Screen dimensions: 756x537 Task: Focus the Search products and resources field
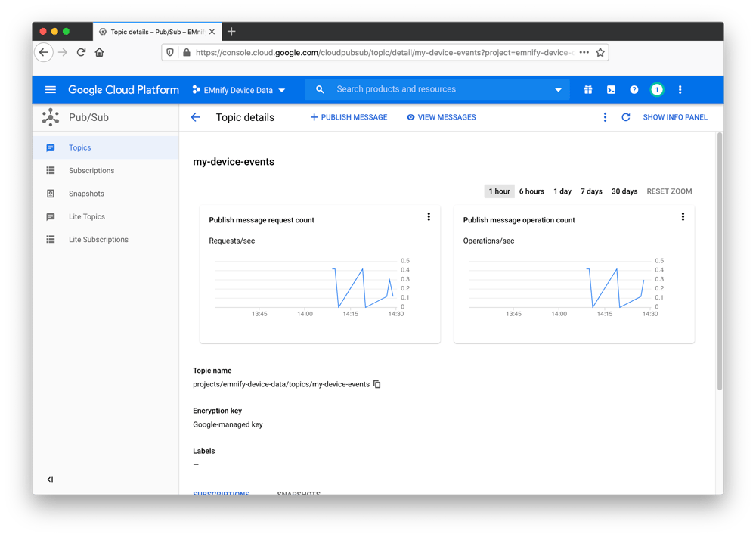[x=437, y=89]
